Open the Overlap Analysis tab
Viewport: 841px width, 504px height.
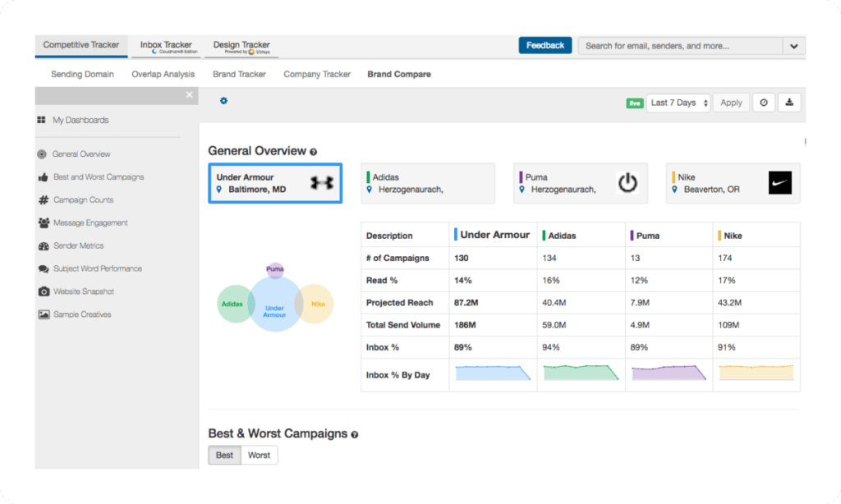(x=163, y=74)
